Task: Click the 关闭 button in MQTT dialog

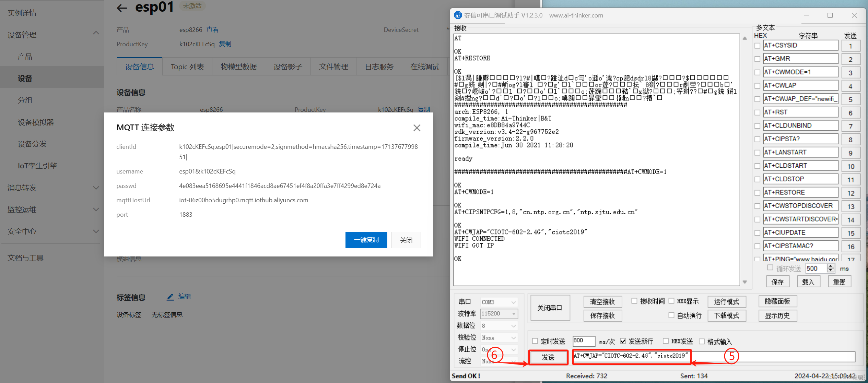Action: [x=406, y=240]
